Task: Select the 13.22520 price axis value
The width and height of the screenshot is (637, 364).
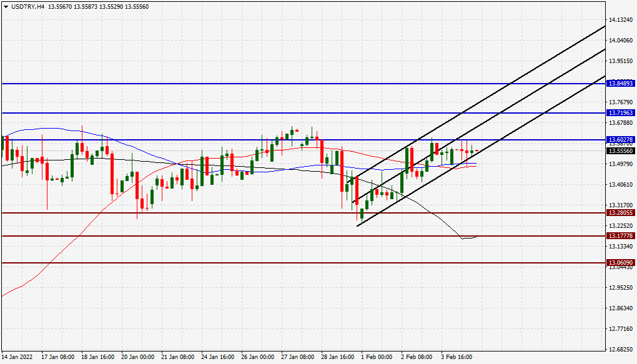Action: point(621,226)
